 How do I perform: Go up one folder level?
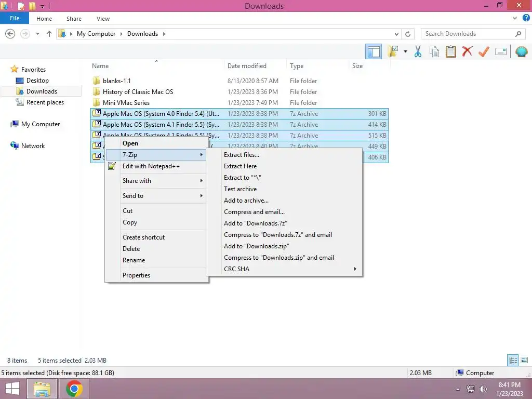coord(49,34)
